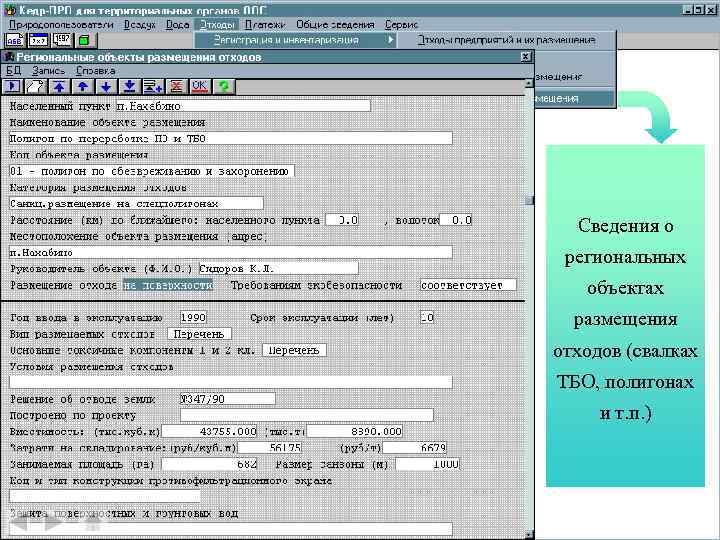This screenshot has width=720, height=540.
Task: Click storage cost руб/т field
Action: (415, 447)
